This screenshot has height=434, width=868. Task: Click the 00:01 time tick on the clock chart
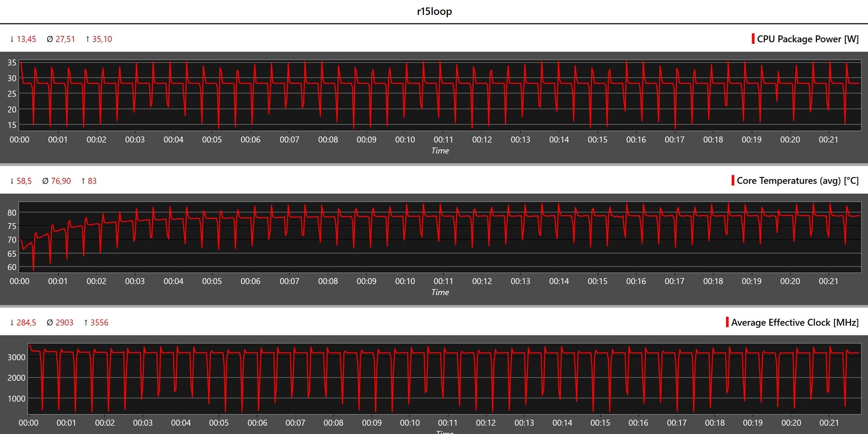point(66,423)
